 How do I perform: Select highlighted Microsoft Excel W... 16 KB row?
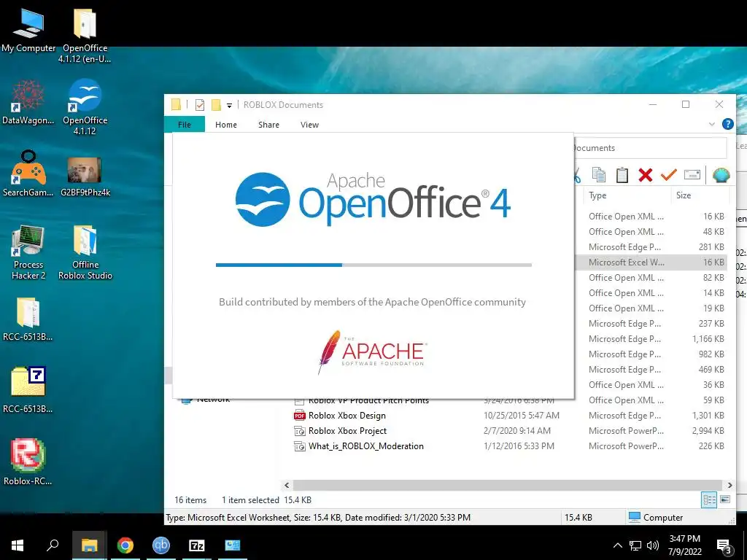651,262
